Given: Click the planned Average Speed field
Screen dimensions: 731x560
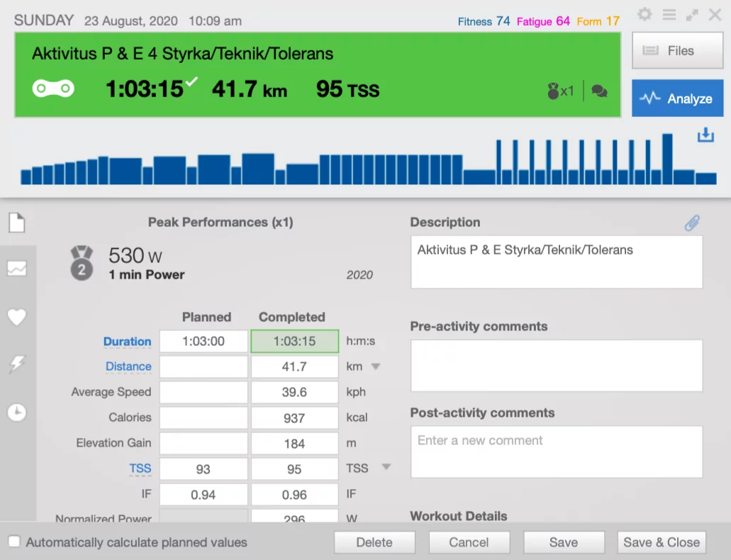Looking at the screenshot, I should (x=203, y=392).
